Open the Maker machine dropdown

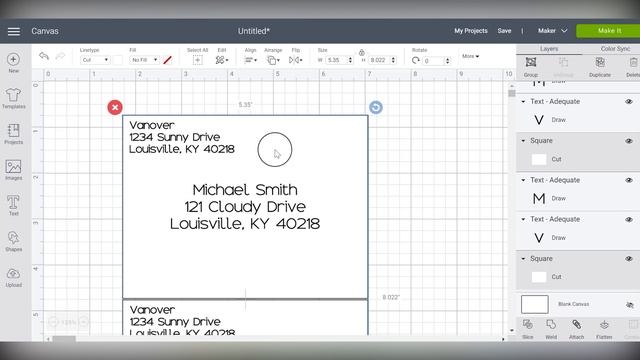pos(552,31)
